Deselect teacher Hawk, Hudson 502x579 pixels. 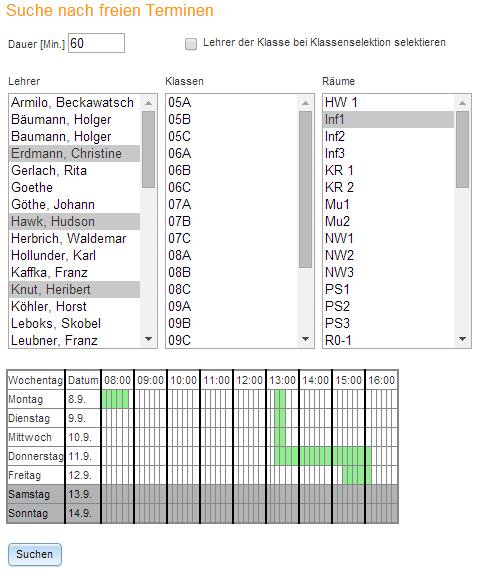click(x=74, y=222)
